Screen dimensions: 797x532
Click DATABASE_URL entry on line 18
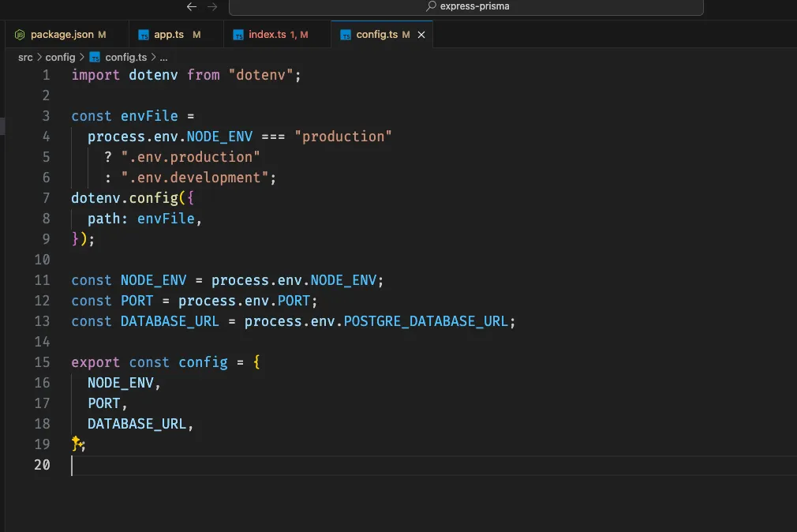pos(137,424)
